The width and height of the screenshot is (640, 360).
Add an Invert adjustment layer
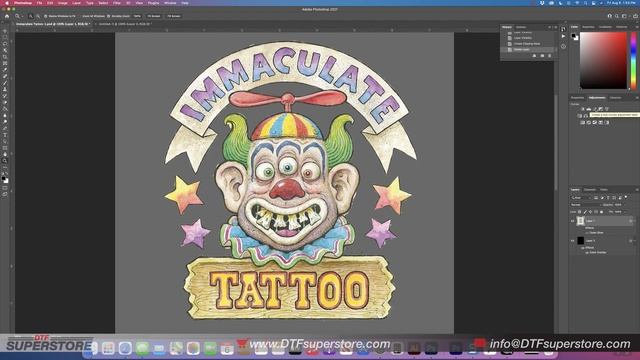pos(582,122)
